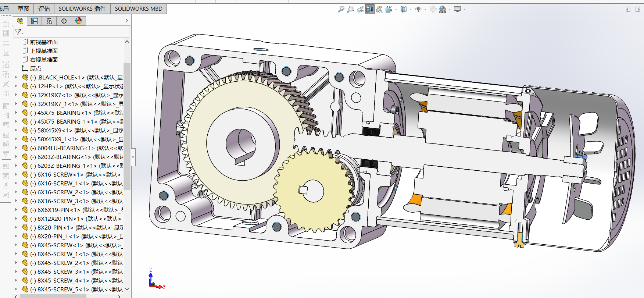This screenshot has height=298, width=644.
Task: Select the 6203Z-BEARING_1<1> row text
Action: click(x=76, y=166)
